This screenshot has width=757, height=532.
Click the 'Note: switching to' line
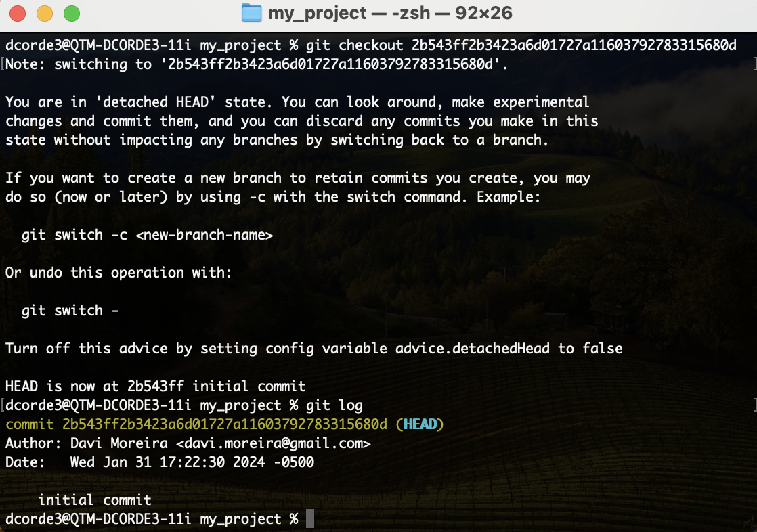point(256,64)
